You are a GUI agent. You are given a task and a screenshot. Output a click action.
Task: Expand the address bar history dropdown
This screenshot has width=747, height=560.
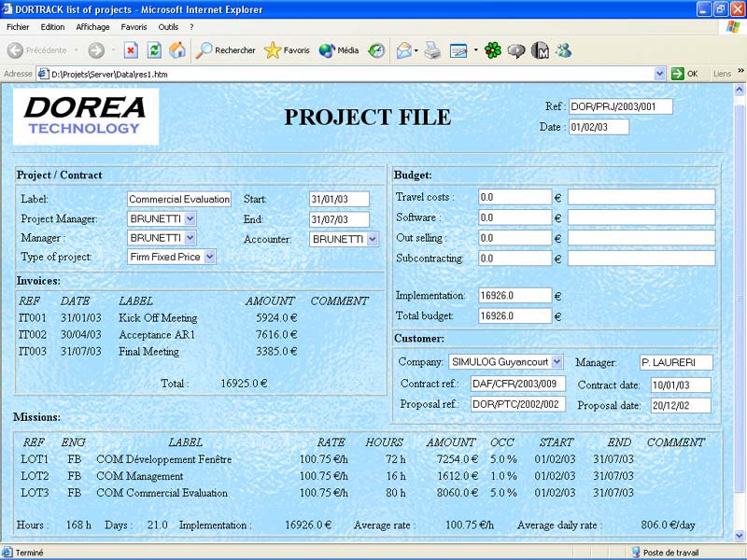point(659,74)
